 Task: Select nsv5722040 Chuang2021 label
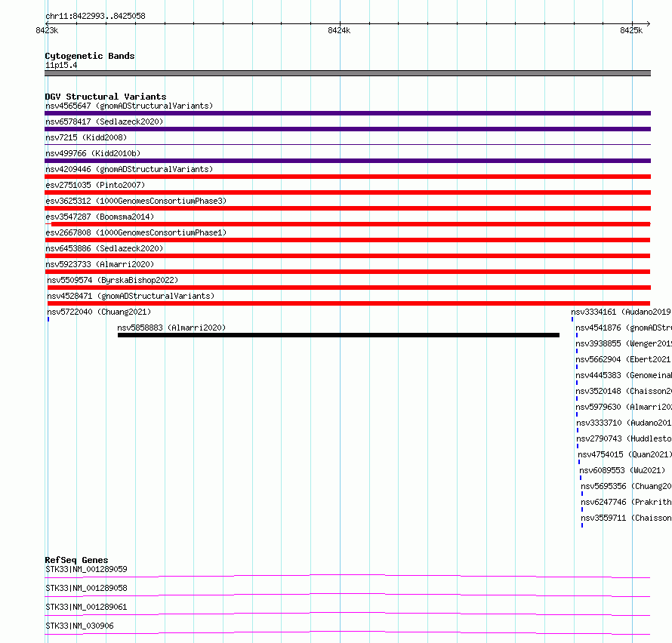coord(99,312)
